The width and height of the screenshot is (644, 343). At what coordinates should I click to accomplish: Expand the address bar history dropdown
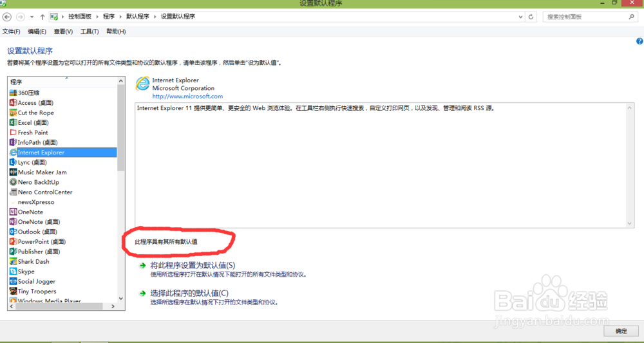pos(521,17)
